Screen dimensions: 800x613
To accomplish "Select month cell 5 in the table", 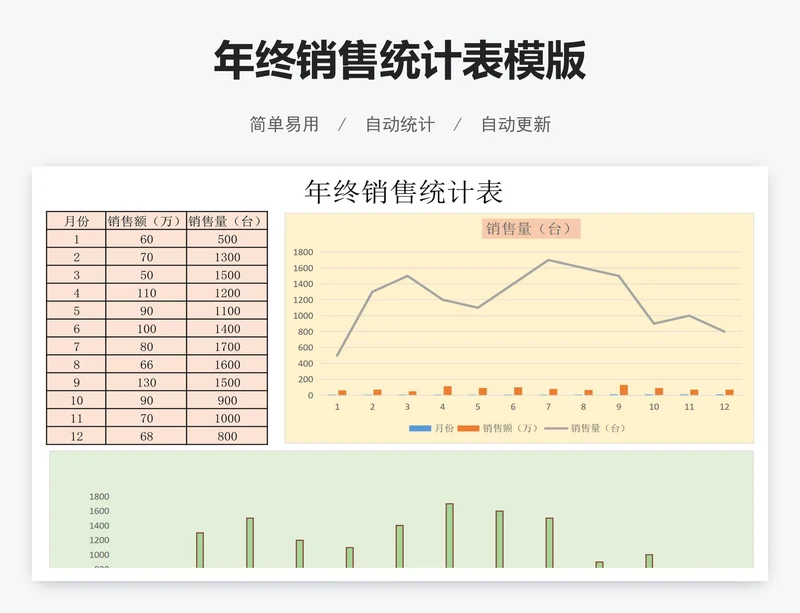I will point(76,310).
